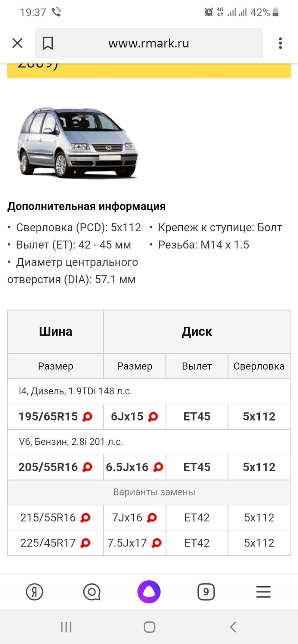Search tire size 215/55R16 red icon
Image resolution: width=298 pixels, height=644 pixels.
click(x=85, y=518)
